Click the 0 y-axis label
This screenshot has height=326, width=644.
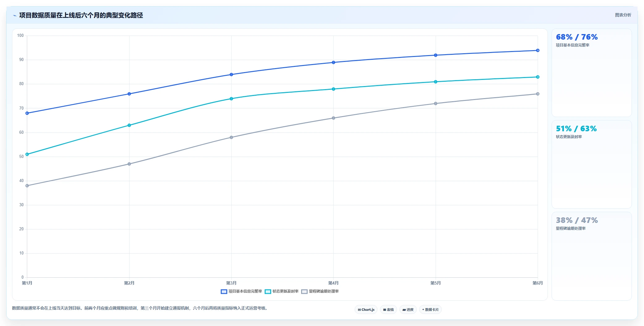(23, 277)
